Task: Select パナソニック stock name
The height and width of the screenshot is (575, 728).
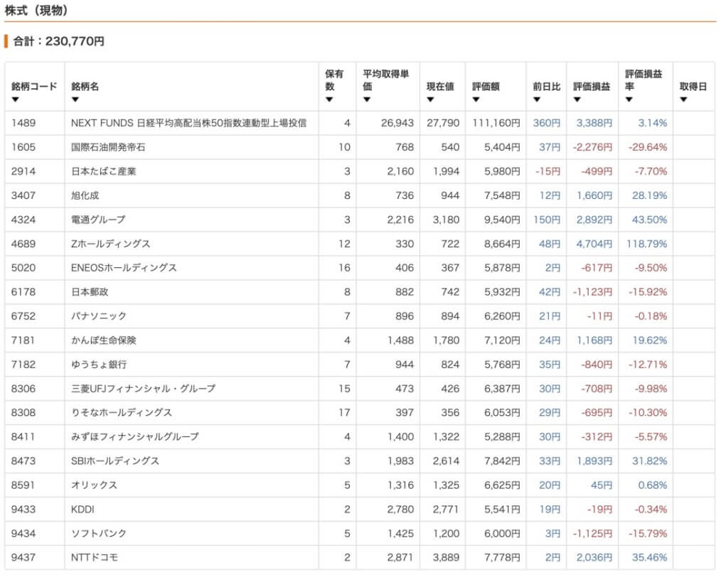Action: coord(98,316)
